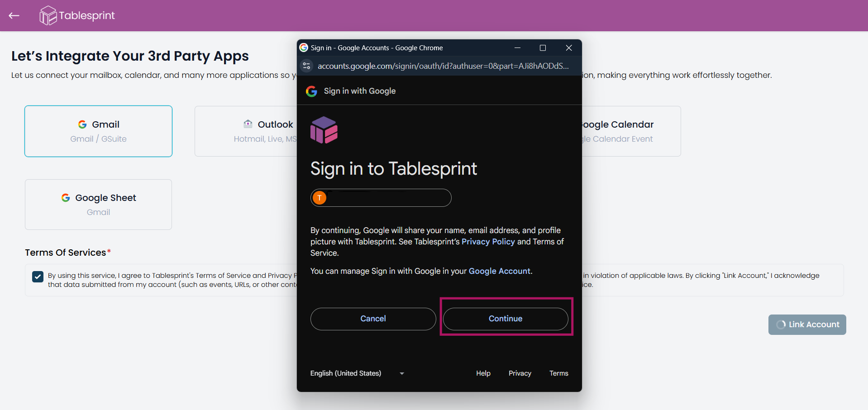The height and width of the screenshot is (410, 868).
Task: Uncheck the Terms Of Services checkbox
Action: click(38, 277)
